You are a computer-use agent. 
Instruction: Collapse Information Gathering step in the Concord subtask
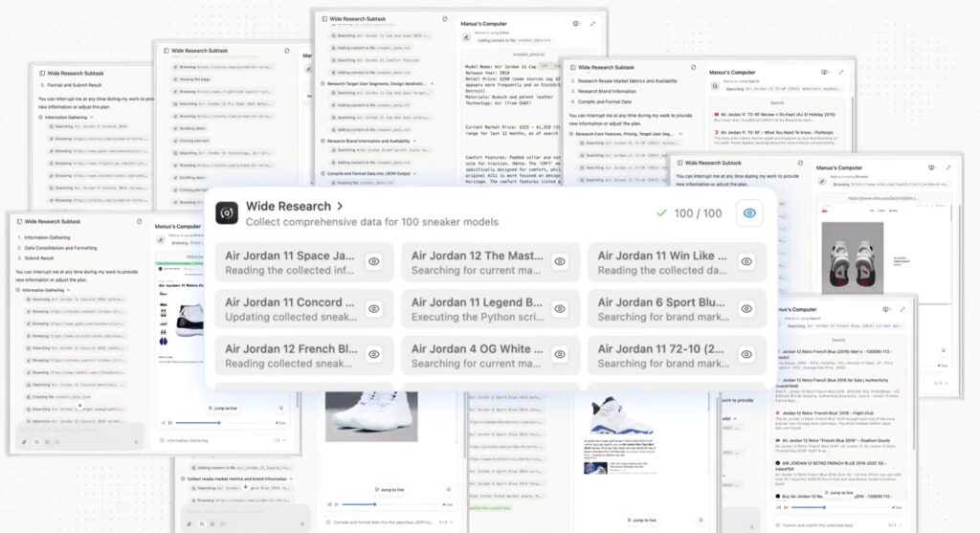68,290
